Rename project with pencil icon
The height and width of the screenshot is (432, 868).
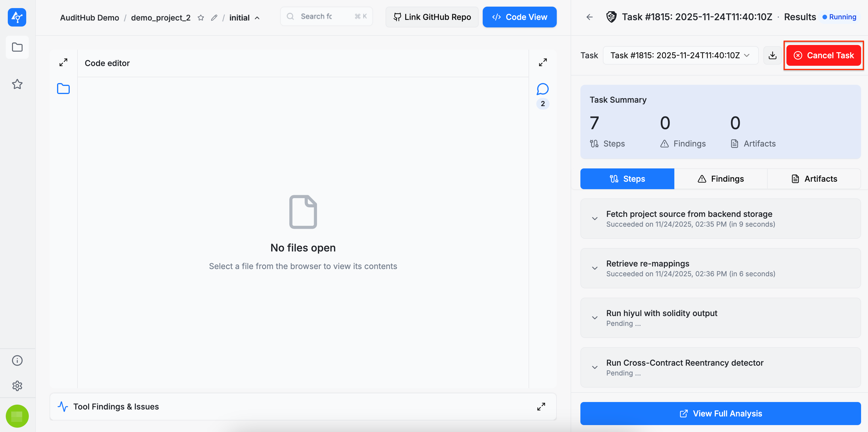pyautogui.click(x=214, y=18)
